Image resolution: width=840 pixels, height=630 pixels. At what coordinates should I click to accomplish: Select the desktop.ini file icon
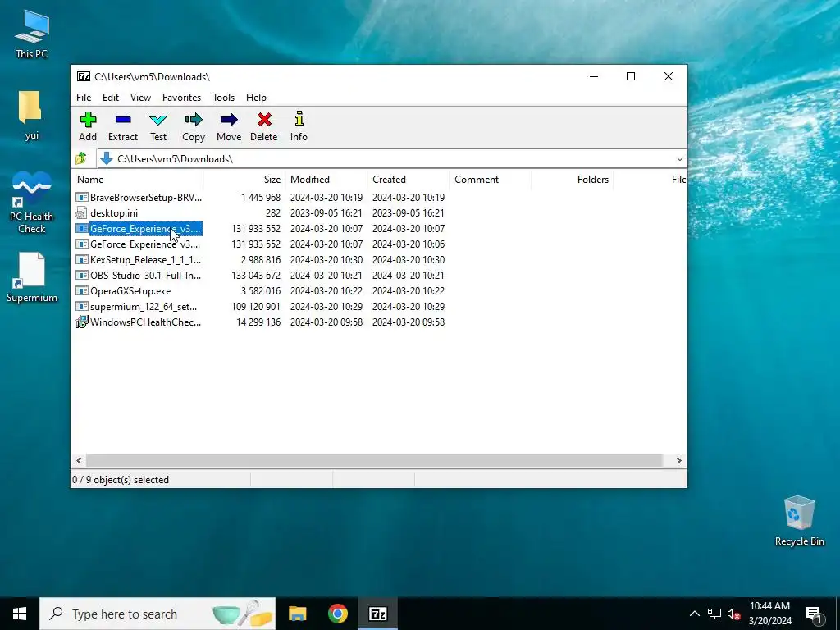click(81, 213)
